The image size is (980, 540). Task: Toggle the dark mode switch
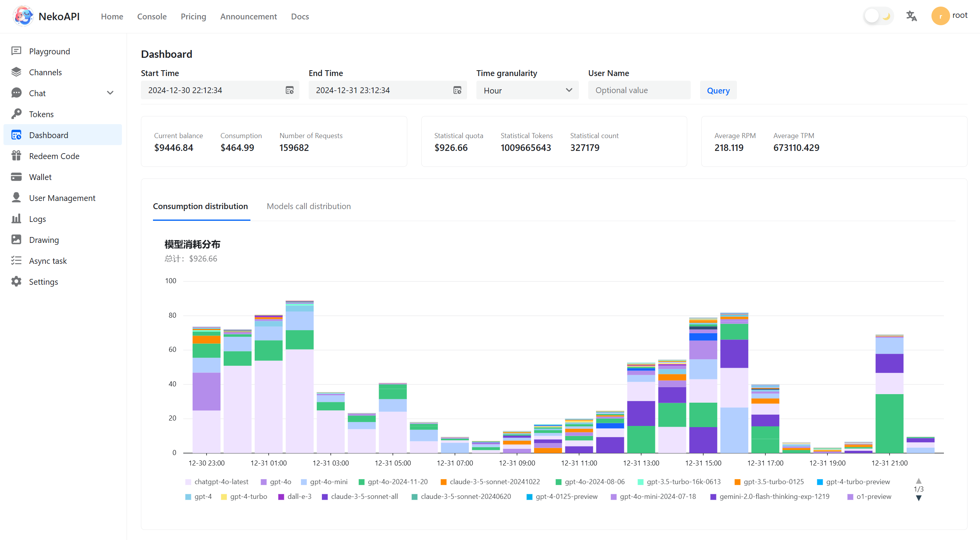878,16
